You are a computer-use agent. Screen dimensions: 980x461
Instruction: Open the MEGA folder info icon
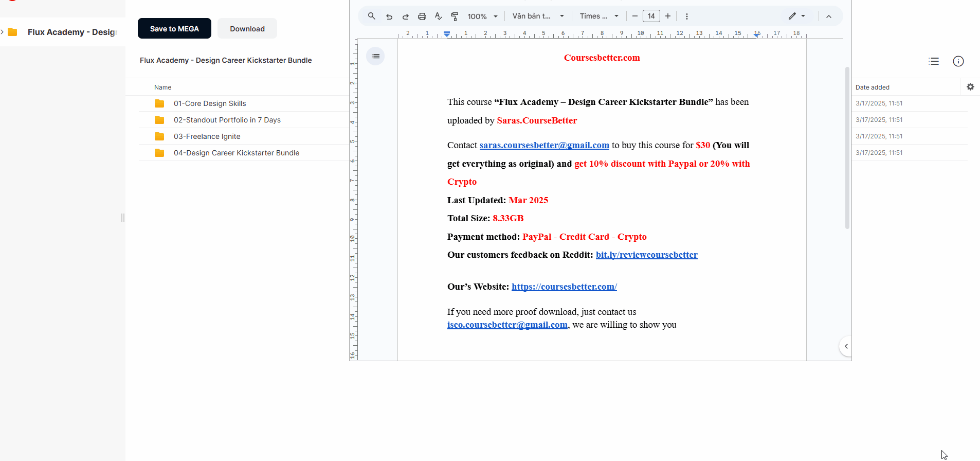(x=958, y=61)
